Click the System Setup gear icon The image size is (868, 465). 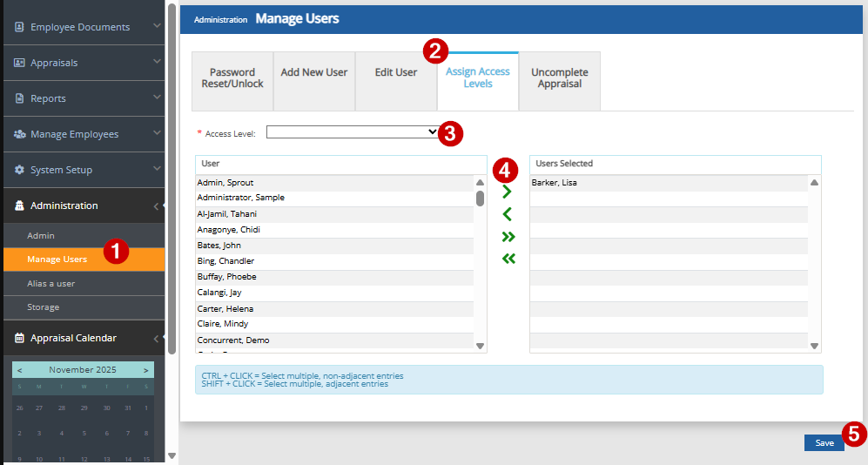19,170
